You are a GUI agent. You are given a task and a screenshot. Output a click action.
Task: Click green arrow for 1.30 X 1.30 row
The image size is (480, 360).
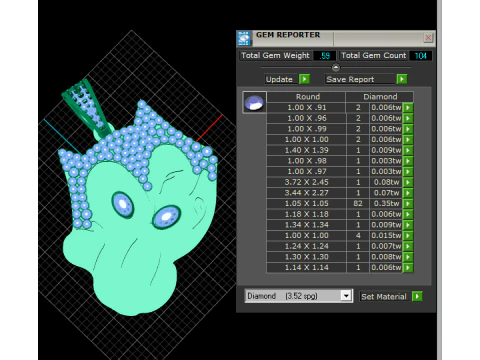pyautogui.click(x=408, y=257)
